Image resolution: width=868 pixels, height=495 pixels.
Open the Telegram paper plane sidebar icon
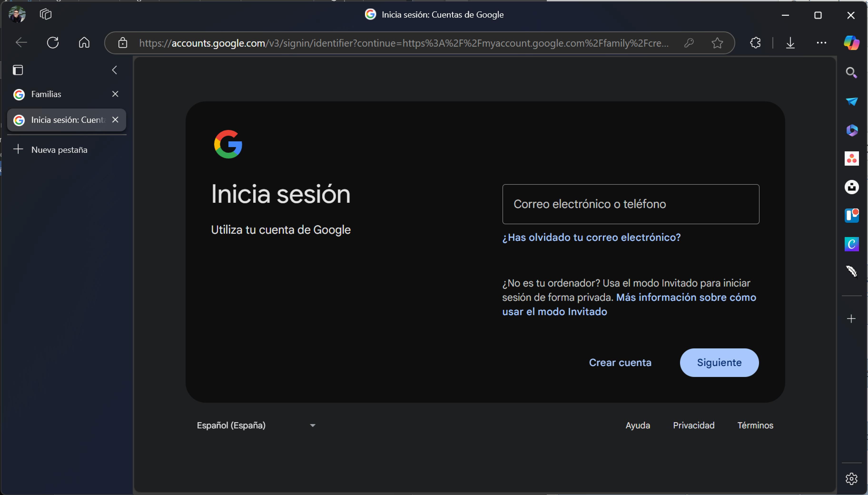[x=851, y=101]
